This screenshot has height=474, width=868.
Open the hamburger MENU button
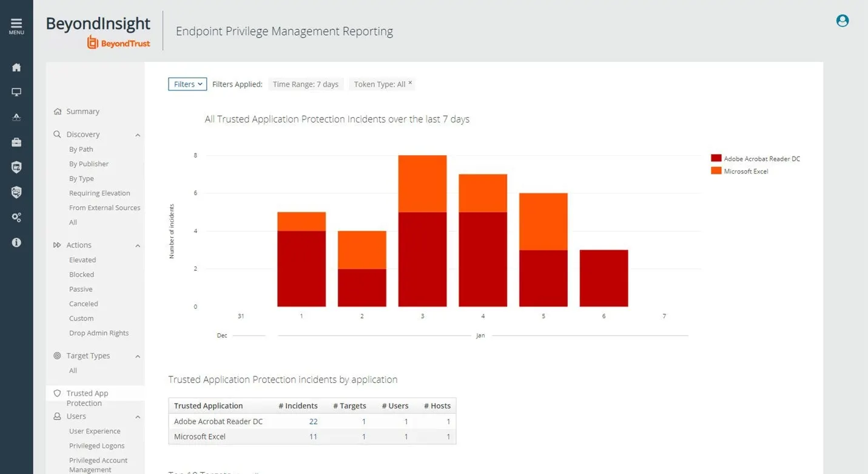pos(16,26)
